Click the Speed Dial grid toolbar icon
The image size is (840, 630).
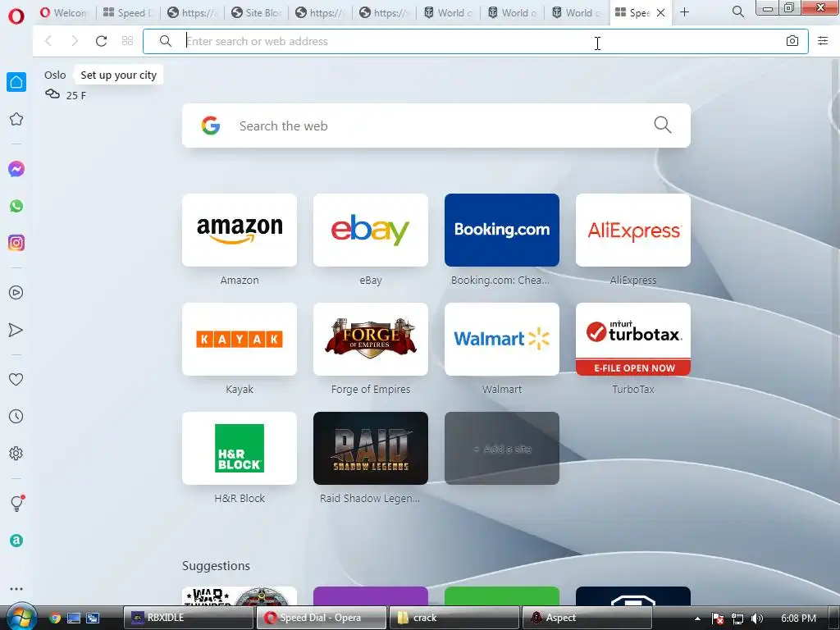coord(127,41)
